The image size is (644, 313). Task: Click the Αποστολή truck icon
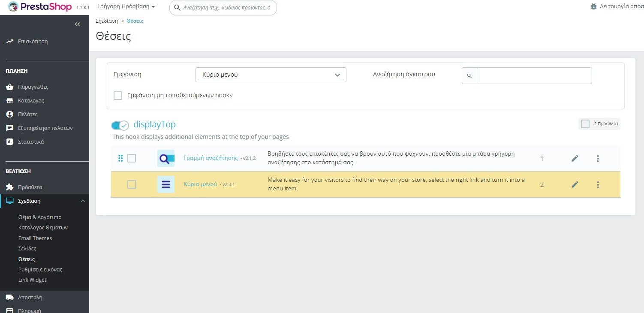click(9, 298)
